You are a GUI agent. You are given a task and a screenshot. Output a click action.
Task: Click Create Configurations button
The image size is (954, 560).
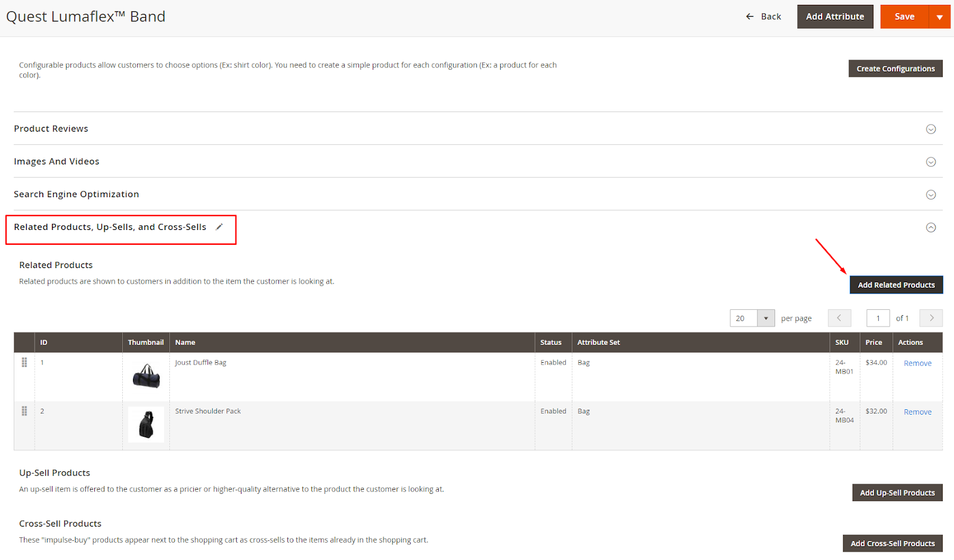coord(896,69)
